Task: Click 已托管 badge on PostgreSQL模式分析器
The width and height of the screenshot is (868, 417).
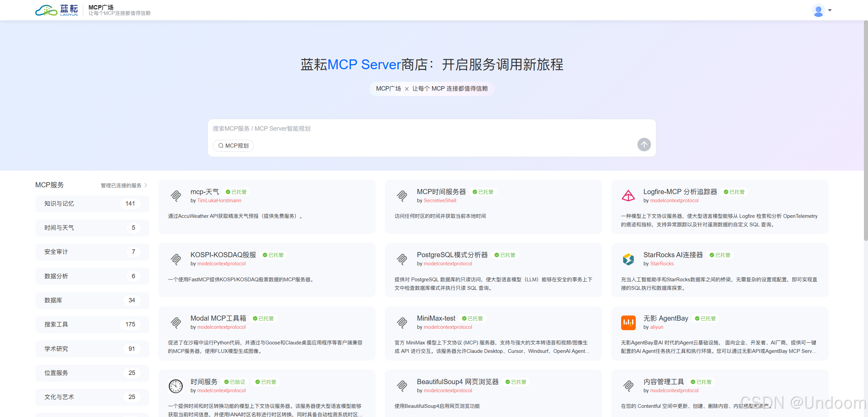Action: (x=505, y=255)
